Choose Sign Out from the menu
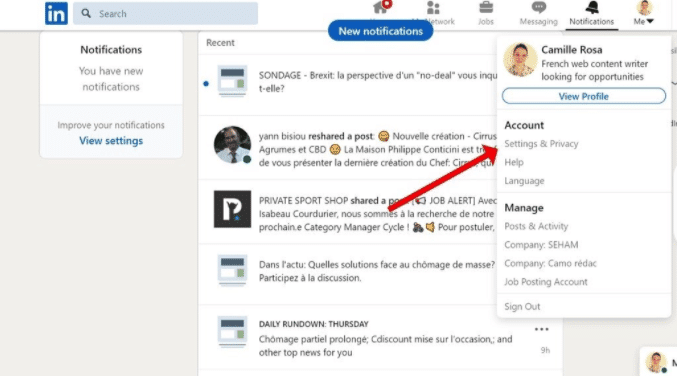The height and width of the screenshot is (381, 677). [x=522, y=307]
